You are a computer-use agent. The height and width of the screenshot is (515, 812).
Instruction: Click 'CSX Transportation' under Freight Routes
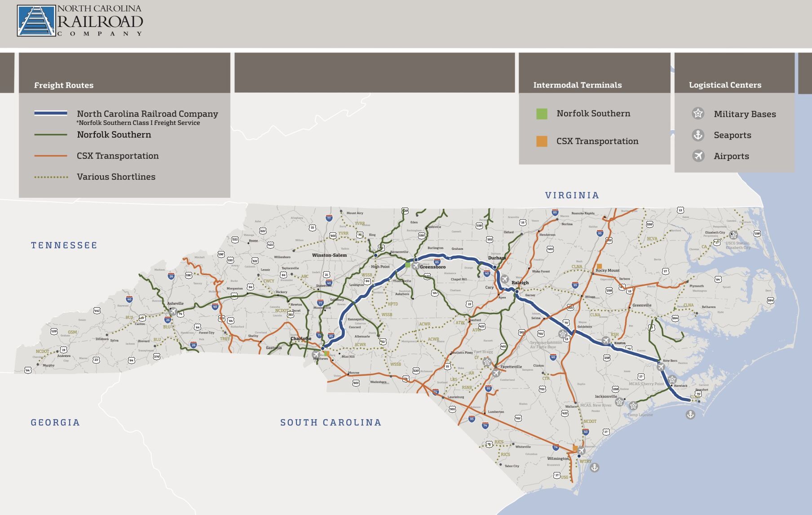[x=118, y=155]
